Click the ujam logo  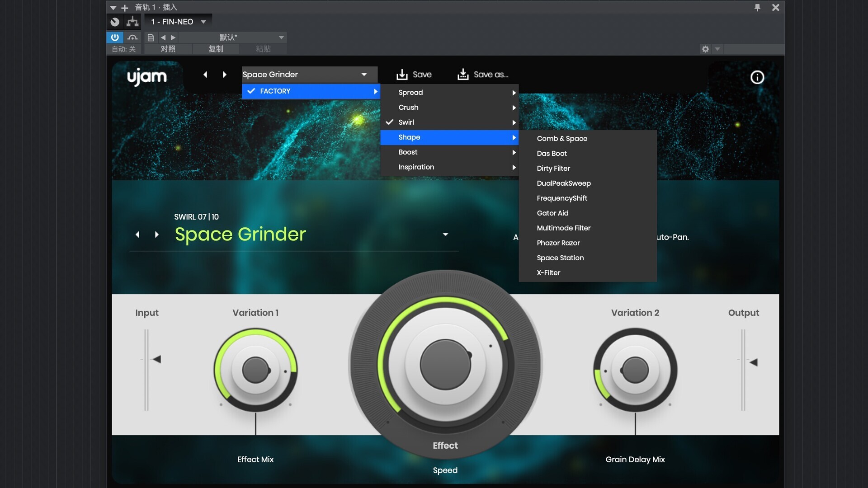click(x=147, y=77)
